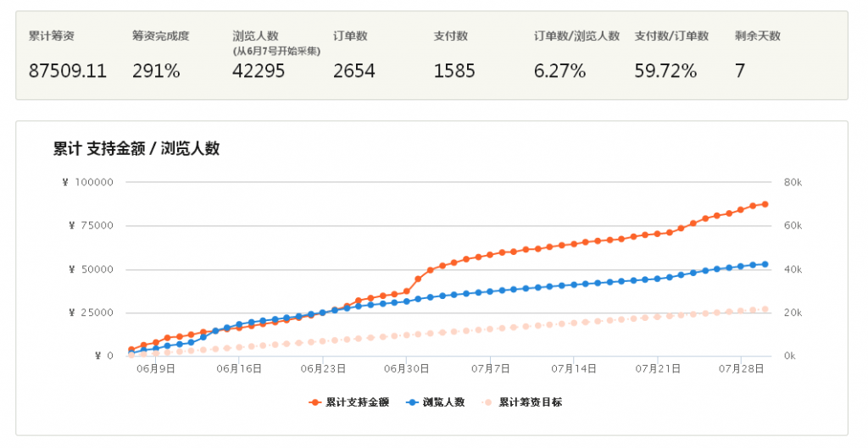The height and width of the screenshot is (448, 868).
Task: Select the 筹资完成度 figure 291%
Action: click(156, 71)
